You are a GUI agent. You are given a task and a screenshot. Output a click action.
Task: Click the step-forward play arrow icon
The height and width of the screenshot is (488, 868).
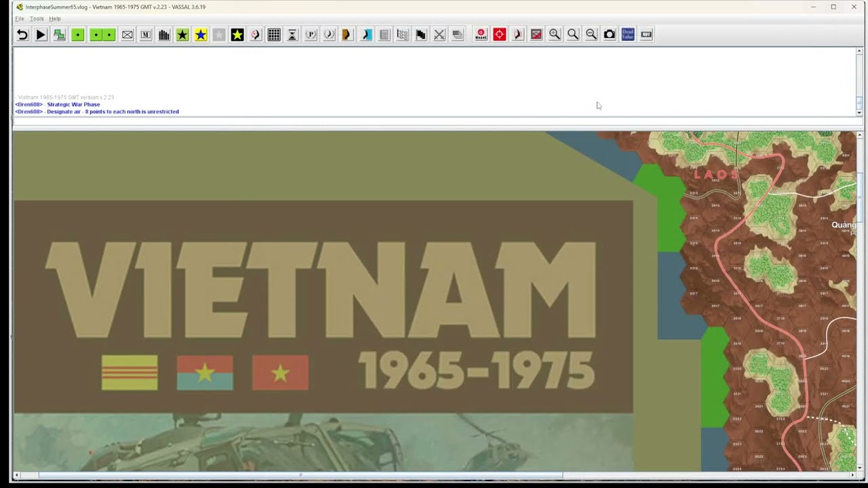click(x=41, y=35)
